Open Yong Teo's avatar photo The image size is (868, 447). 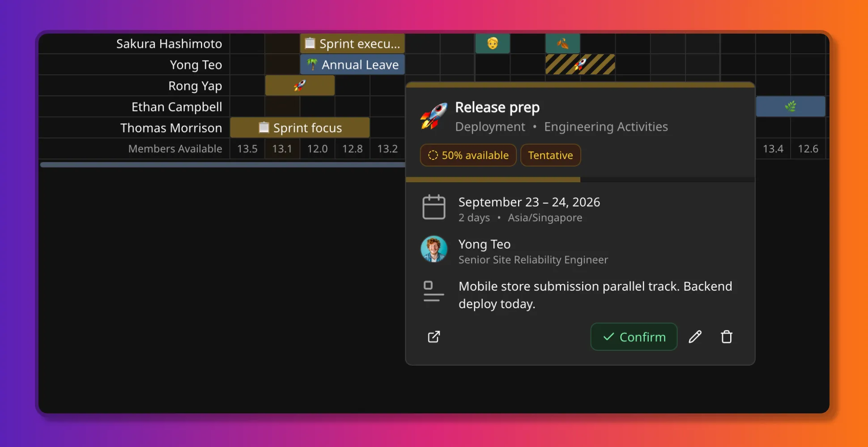point(434,249)
